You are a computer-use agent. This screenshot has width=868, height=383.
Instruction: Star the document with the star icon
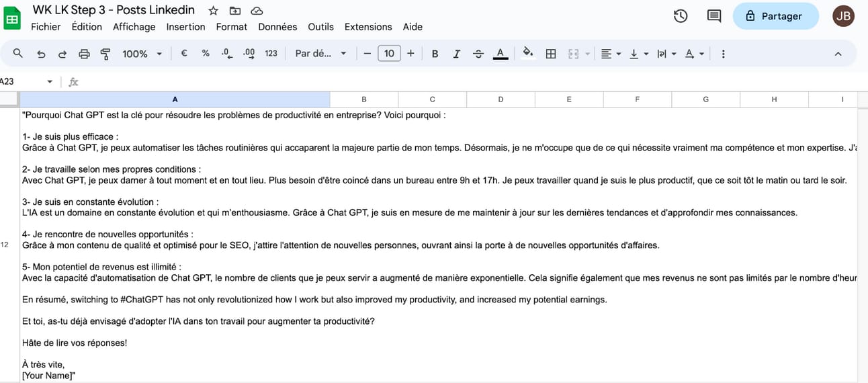pos(213,10)
